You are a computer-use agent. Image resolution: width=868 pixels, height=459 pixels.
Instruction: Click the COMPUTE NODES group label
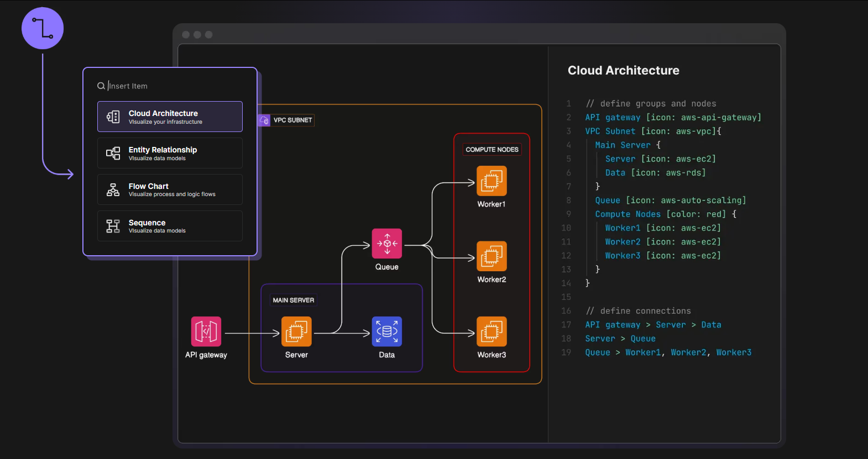point(492,150)
